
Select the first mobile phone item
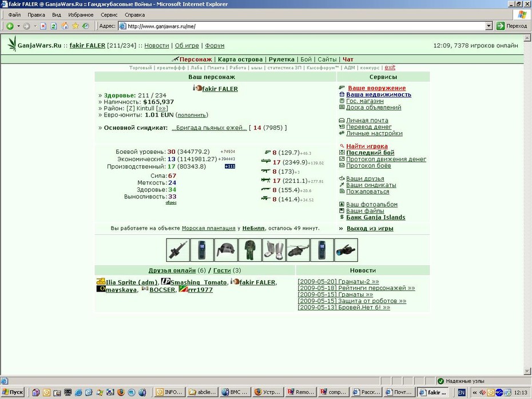tap(202, 250)
